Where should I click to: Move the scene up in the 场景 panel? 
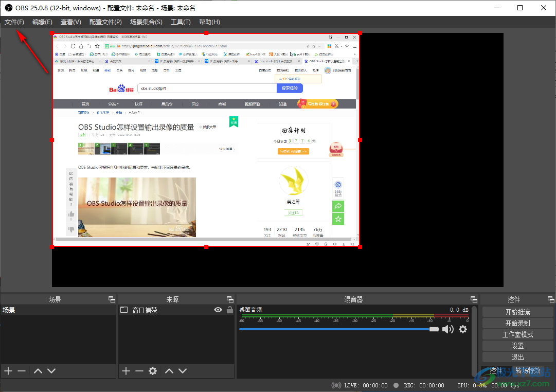38,371
